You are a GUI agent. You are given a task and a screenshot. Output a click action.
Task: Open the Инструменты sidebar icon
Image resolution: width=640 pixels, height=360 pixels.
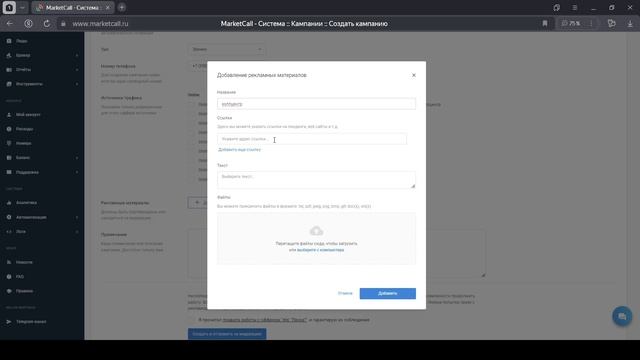(9, 84)
